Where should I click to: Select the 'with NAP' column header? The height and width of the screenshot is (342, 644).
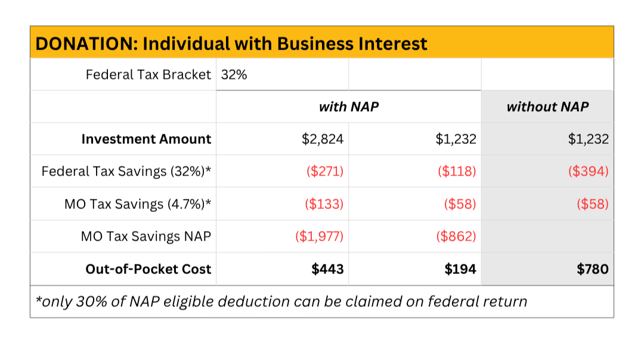349,107
